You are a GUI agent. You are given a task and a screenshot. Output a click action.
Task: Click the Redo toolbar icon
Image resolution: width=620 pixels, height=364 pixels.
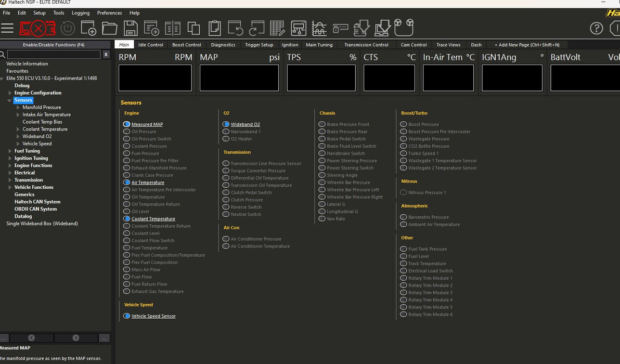tap(256, 28)
